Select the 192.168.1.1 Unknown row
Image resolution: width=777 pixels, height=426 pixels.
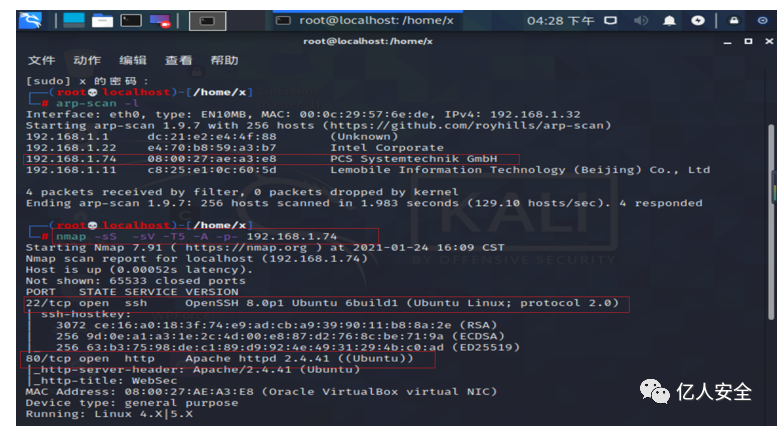tap(212, 137)
